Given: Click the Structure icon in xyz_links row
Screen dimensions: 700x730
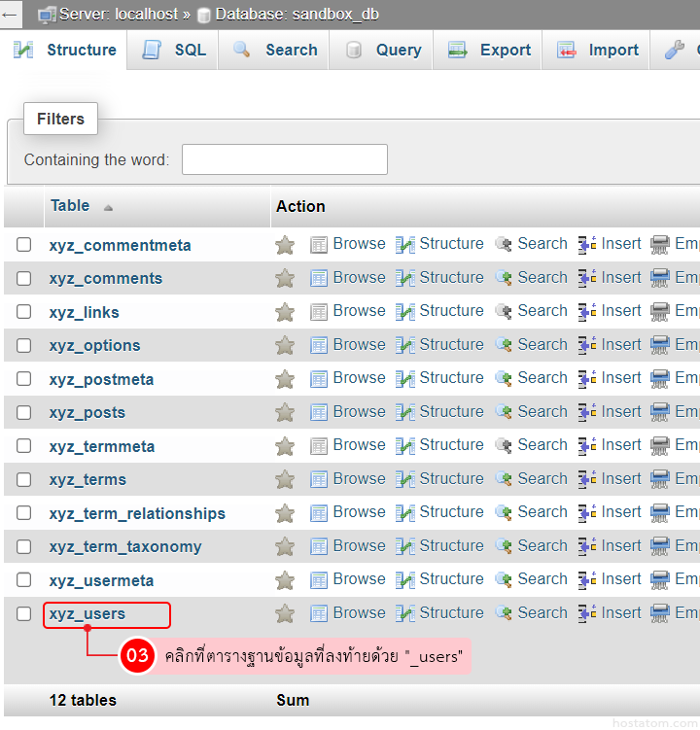Looking at the screenshot, I should point(405,312).
